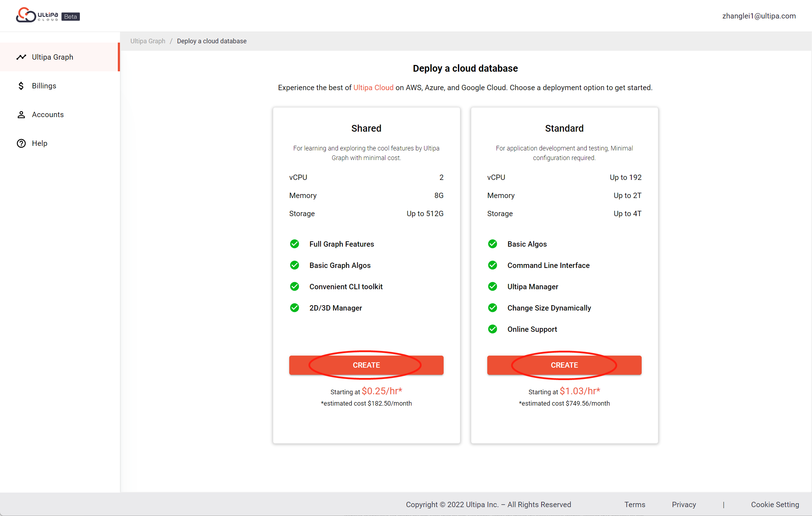Click green check icon beside Convenient CLI toolkit
Image resolution: width=812 pixels, height=516 pixels.
tap(295, 286)
